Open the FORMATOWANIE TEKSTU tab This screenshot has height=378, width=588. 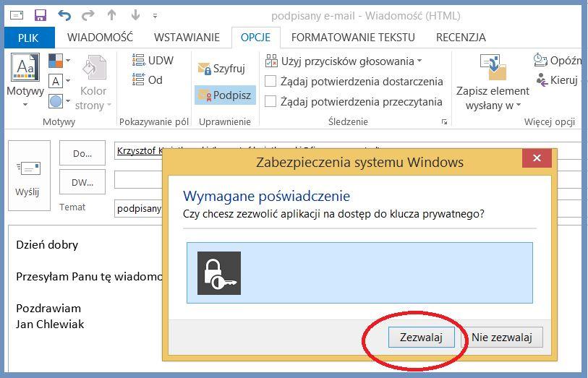353,38
